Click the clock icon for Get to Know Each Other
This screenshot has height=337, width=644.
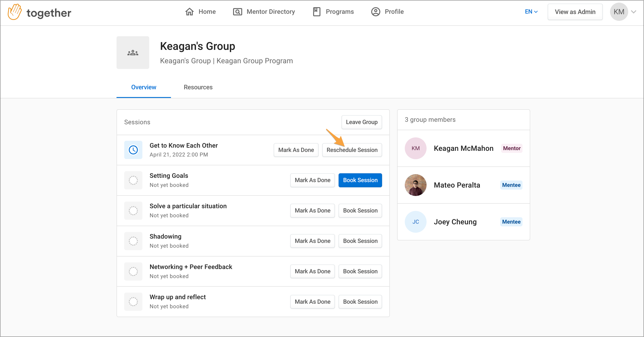[x=133, y=150]
